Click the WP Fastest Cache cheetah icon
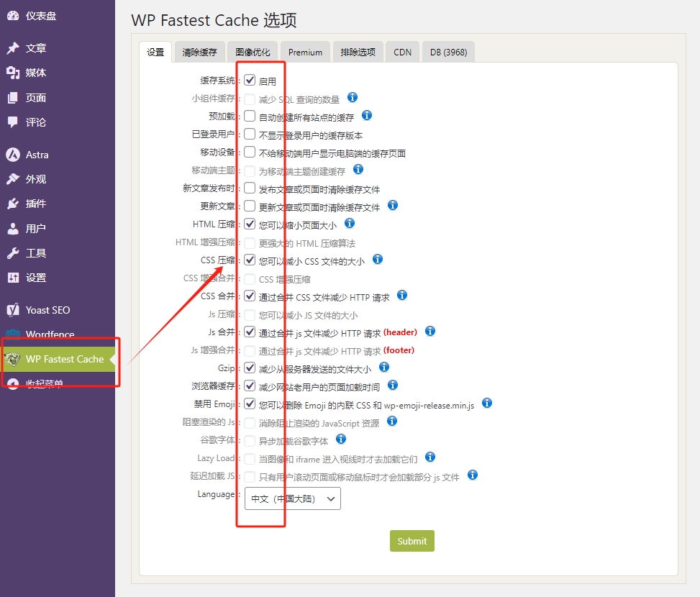 12,359
